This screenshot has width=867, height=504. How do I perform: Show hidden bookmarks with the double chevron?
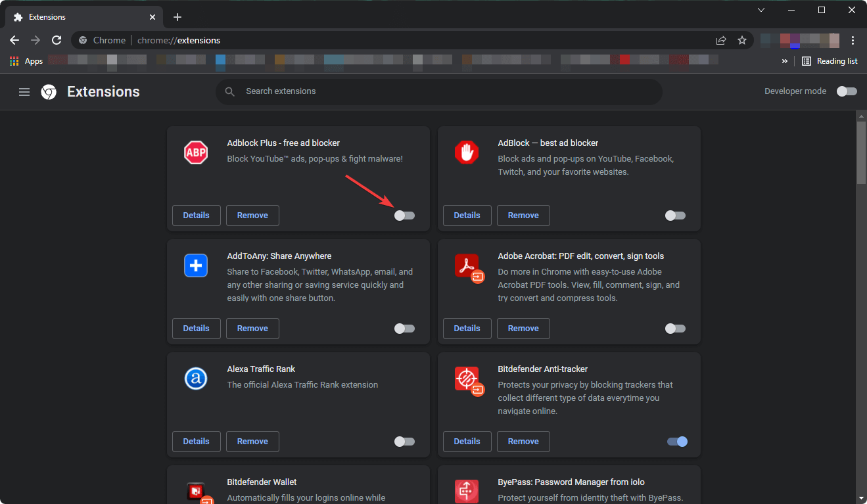[784, 61]
